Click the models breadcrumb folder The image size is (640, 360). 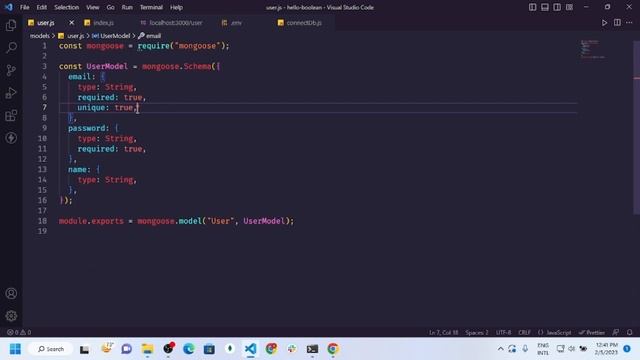[40, 36]
